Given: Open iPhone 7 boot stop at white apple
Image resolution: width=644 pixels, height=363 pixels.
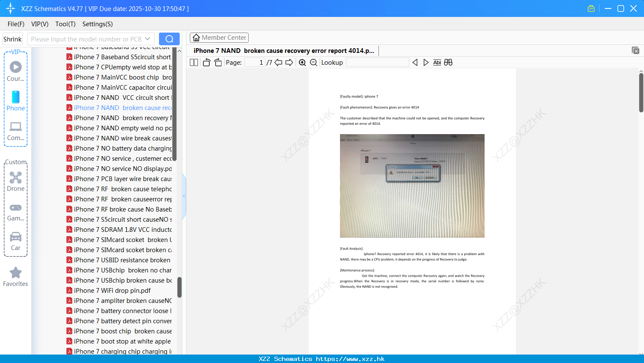Looking at the screenshot, I should pos(119,341).
